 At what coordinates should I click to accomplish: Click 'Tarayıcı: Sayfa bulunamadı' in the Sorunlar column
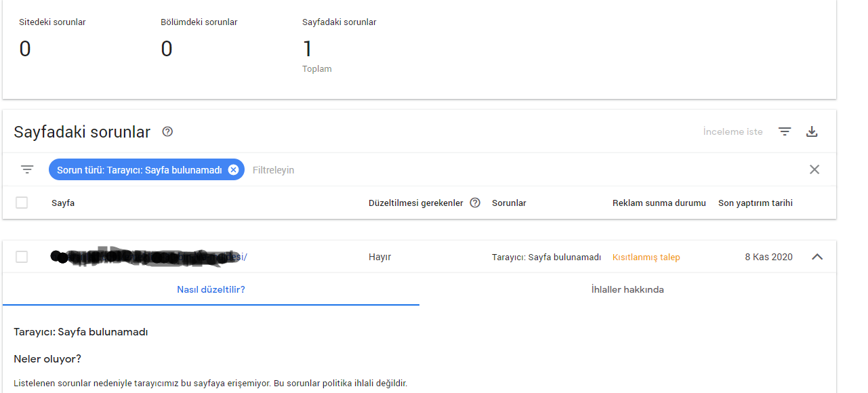coord(546,257)
